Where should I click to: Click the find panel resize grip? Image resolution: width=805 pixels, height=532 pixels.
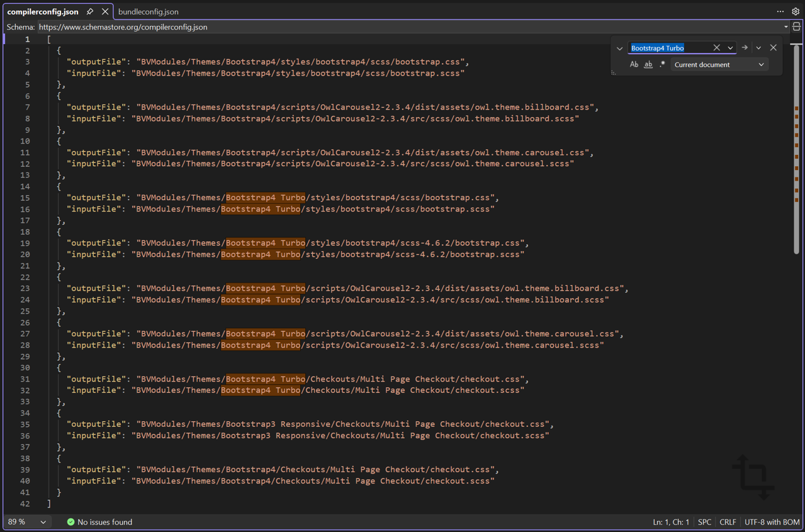614,72
